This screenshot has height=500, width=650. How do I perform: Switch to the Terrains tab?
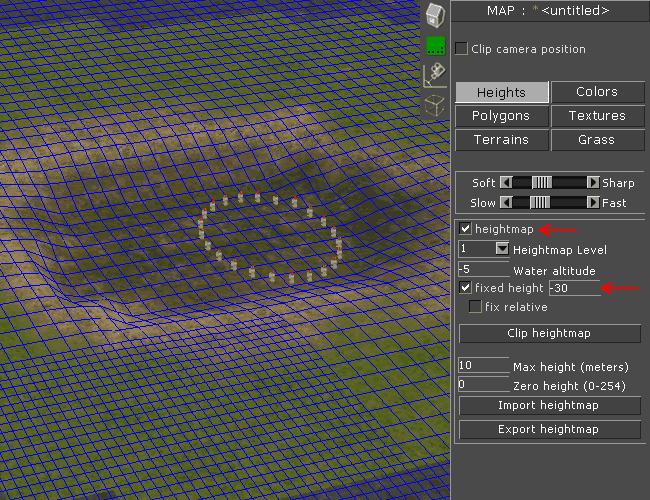[x=502, y=140]
